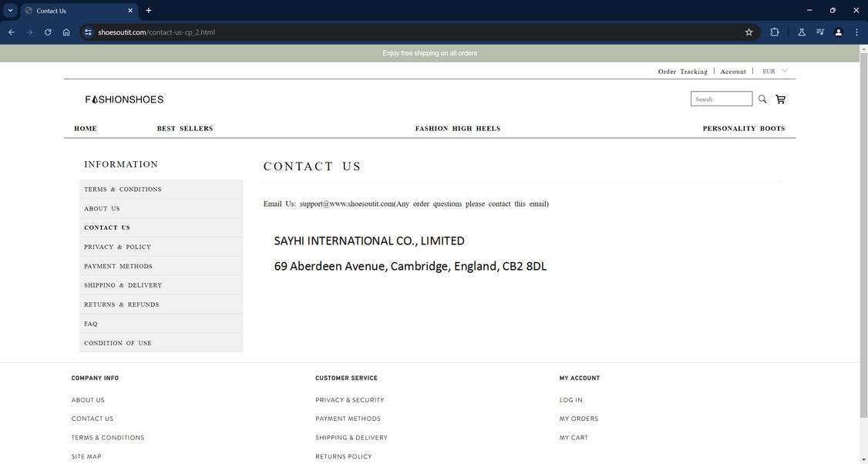The image size is (868, 464).
Task: Open footer SHIPPING & DELIVERY link
Action: click(x=352, y=438)
